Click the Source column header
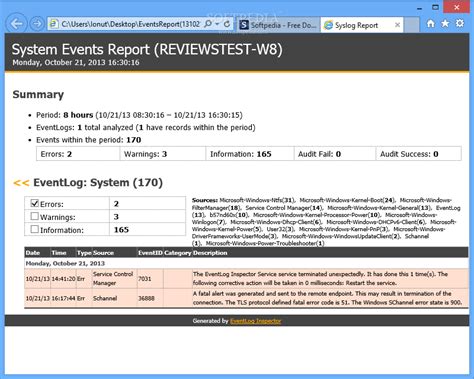474x379 pixels. tap(103, 253)
